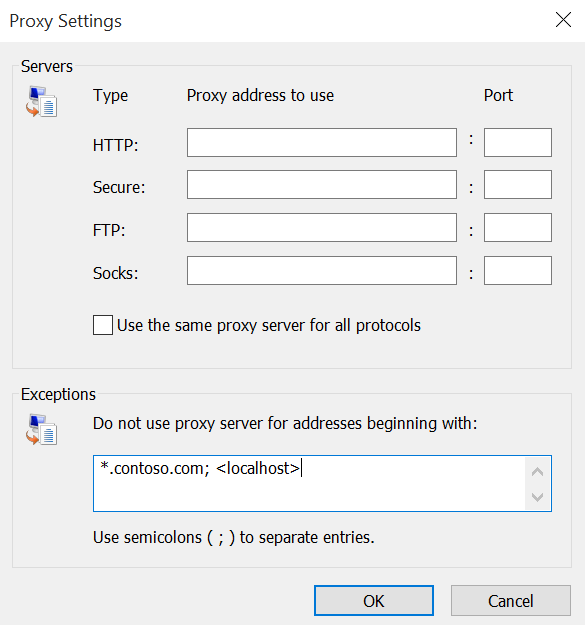Click the Exceptions section network icon
Image resolution: width=585 pixels, height=625 pixels.
point(41,430)
